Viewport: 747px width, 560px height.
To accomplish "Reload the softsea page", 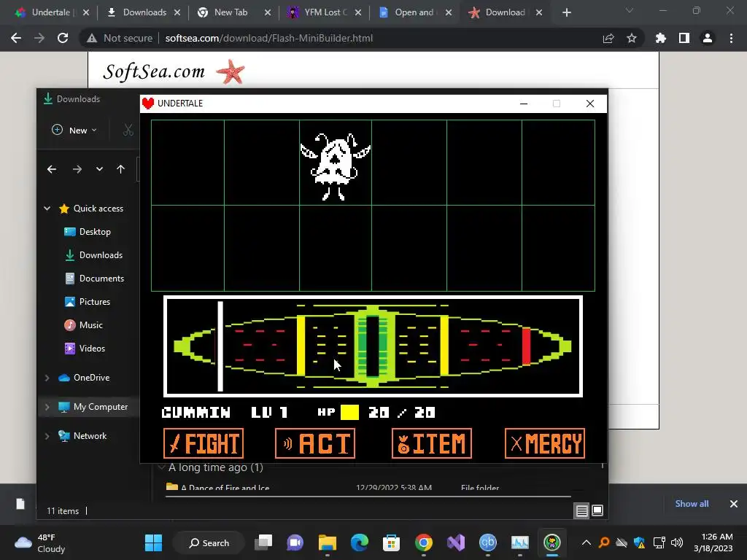I will coord(63,38).
